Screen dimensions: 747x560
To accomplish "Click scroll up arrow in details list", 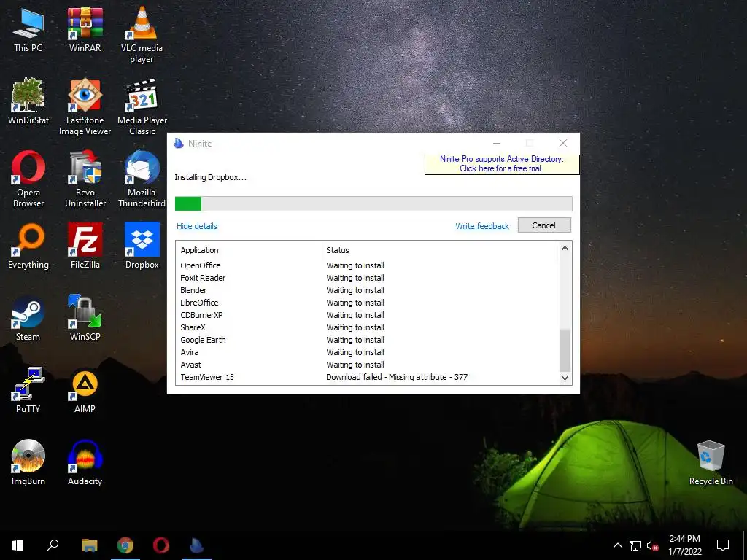I will [565, 248].
